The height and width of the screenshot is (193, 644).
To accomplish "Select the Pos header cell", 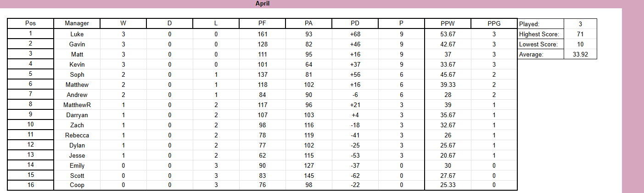I will (x=31, y=23).
